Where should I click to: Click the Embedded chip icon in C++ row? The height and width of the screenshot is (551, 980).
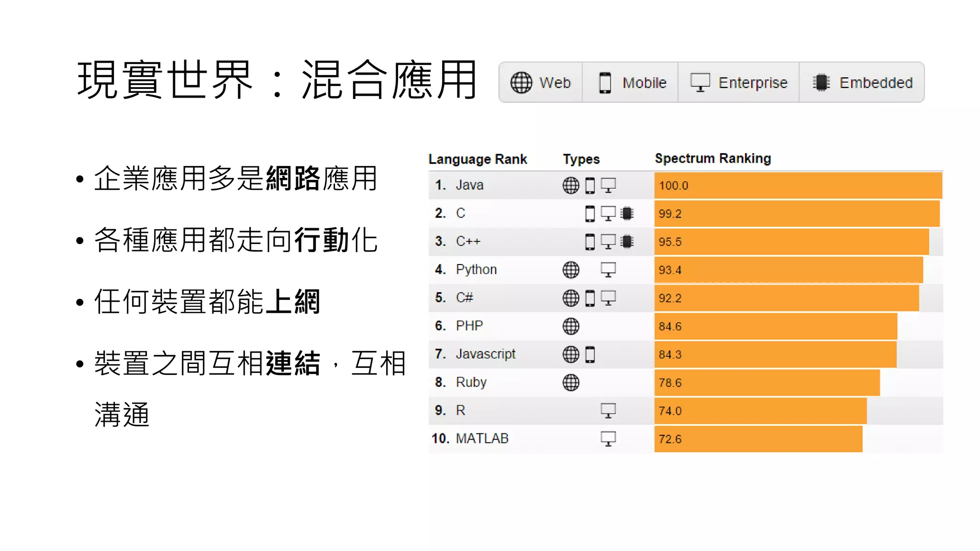tap(627, 242)
